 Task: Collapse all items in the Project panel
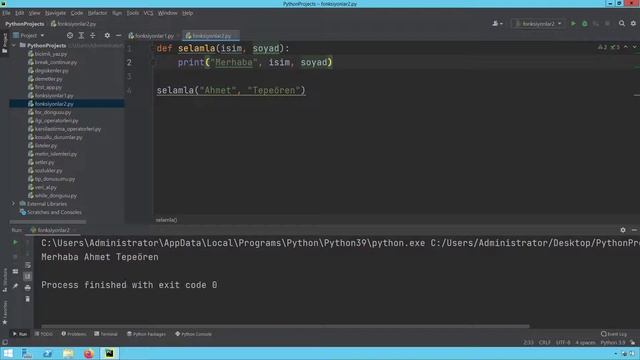[x=93, y=36]
